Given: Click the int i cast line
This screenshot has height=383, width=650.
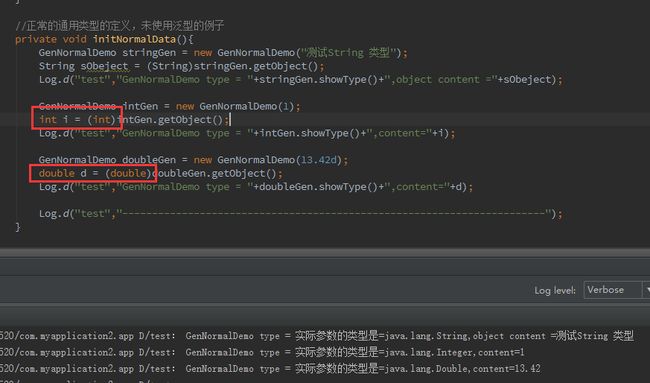Looking at the screenshot, I should coord(133,120).
